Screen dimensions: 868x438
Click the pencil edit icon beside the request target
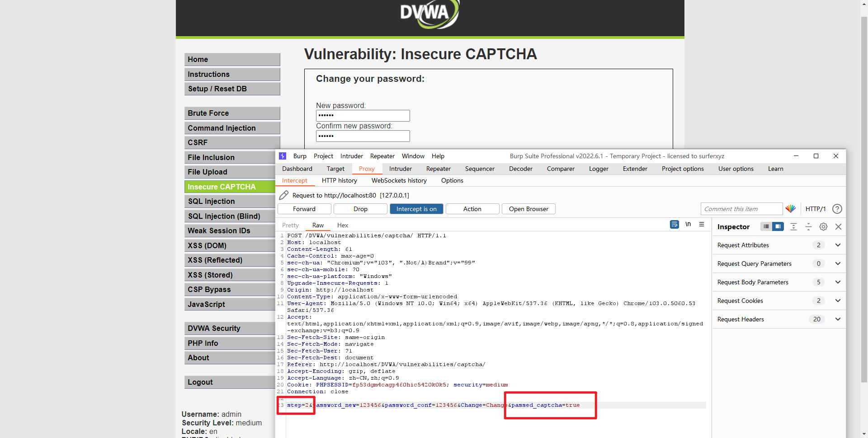284,195
